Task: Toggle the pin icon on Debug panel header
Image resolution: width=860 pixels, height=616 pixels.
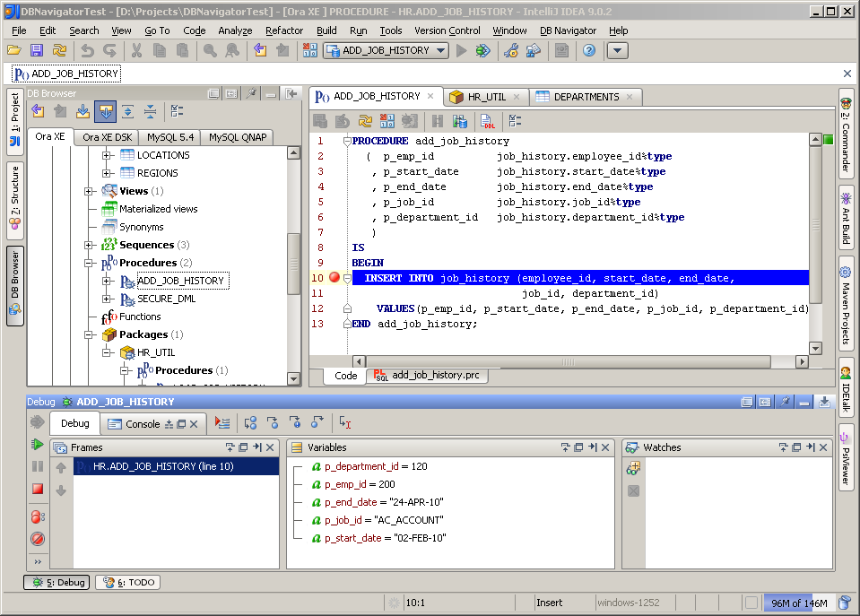Action: pyautogui.click(x=785, y=402)
